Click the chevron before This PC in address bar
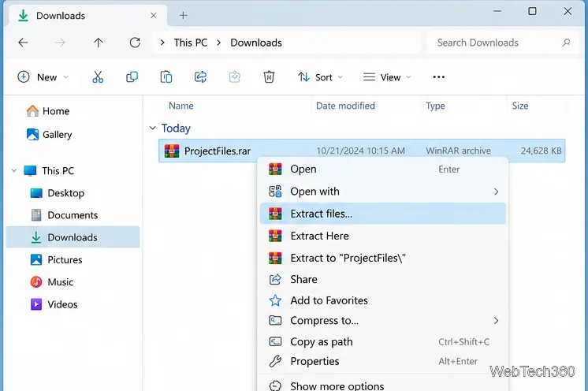 (162, 43)
